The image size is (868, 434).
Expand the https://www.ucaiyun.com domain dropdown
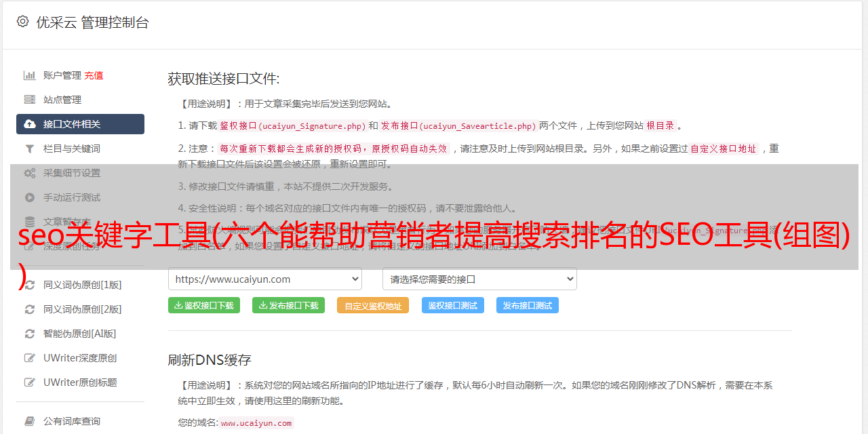[x=265, y=279]
